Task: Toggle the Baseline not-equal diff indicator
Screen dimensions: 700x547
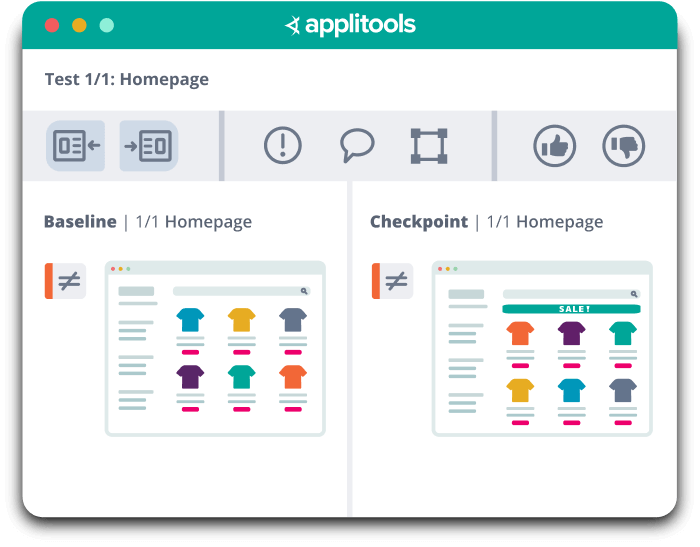Action: (x=65, y=281)
